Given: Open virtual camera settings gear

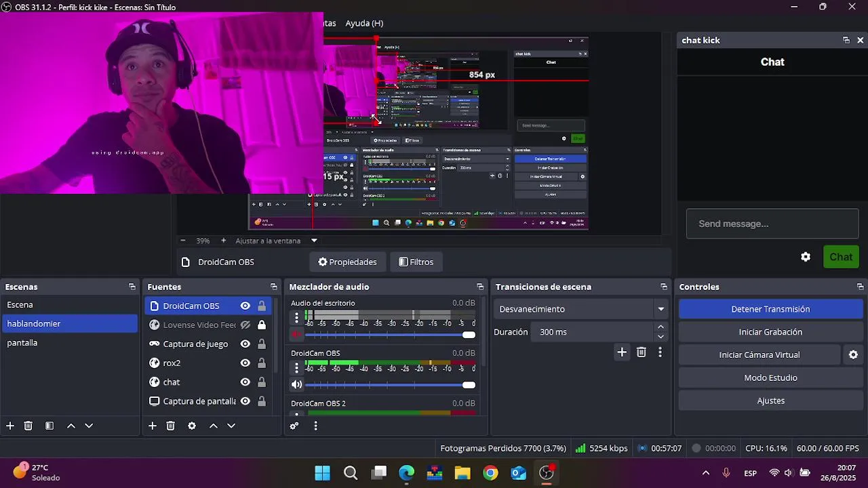Looking at the screenshot, I should [853, 354].
